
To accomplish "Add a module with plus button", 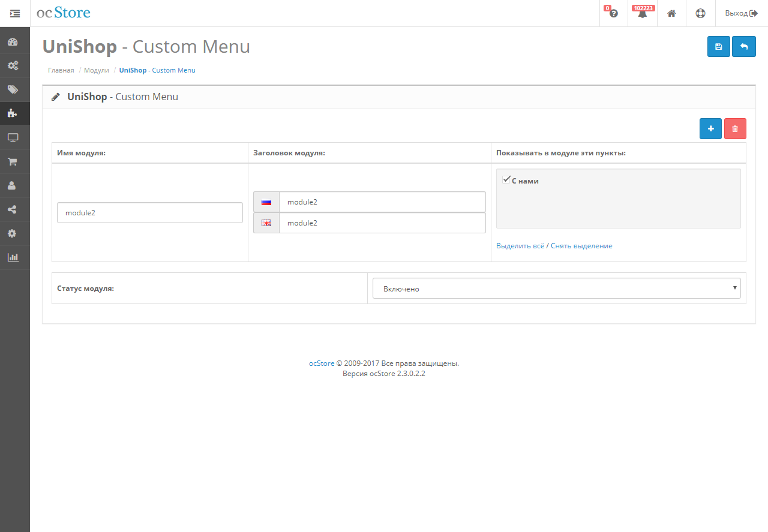I will click(710, 128).
